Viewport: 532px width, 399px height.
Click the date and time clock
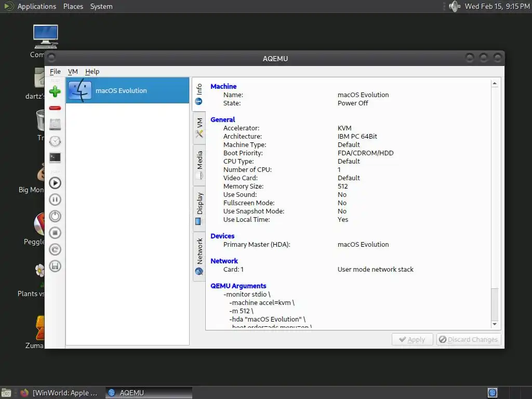497,6
